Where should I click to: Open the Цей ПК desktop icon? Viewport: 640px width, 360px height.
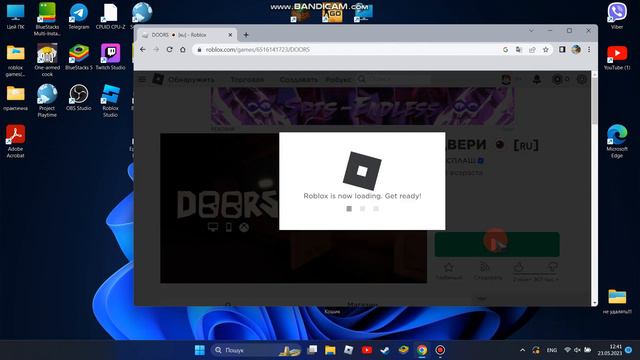16,17
